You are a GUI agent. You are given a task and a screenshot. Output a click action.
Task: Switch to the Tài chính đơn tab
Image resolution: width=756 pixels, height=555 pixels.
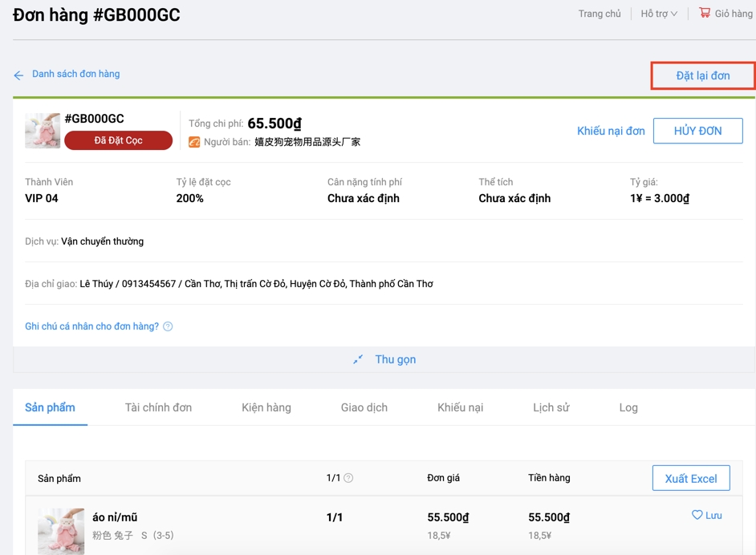click(158, 407)
